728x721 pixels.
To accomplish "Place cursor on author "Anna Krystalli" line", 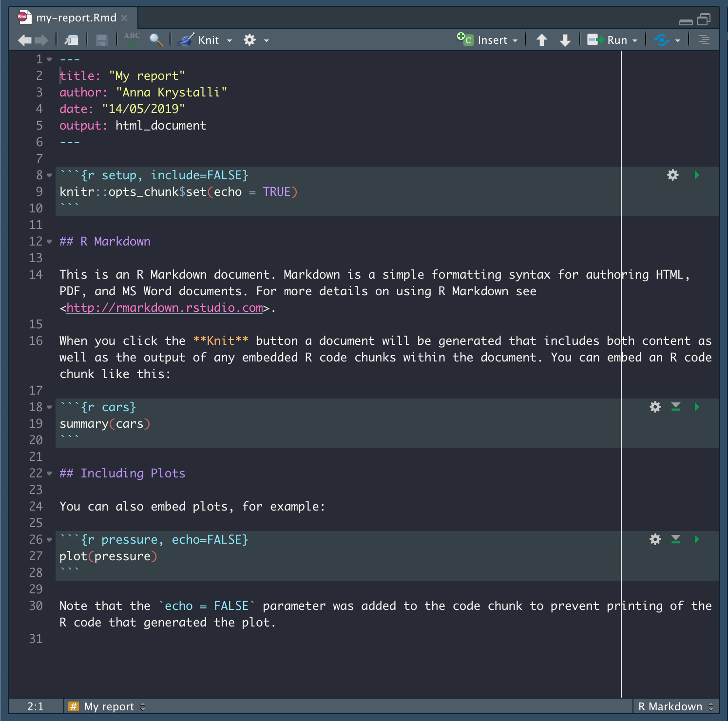I will (x=143, y=93).
